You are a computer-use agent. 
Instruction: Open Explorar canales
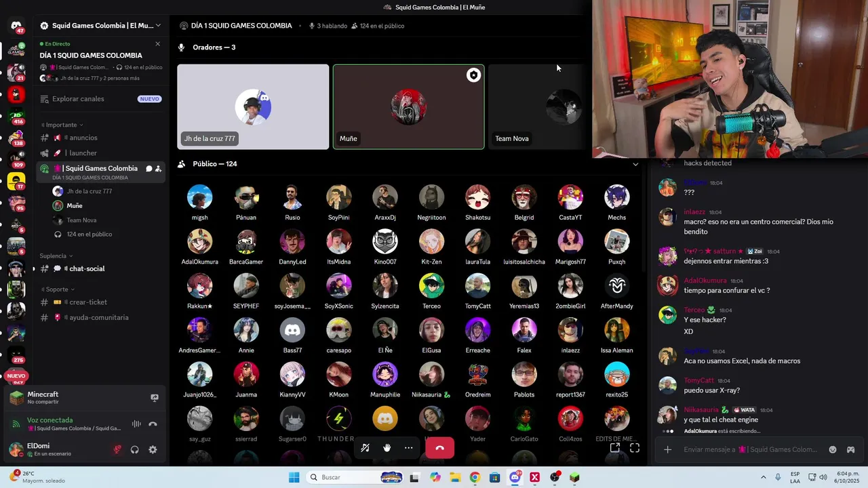pyautogui.click(x=100, y=99)
